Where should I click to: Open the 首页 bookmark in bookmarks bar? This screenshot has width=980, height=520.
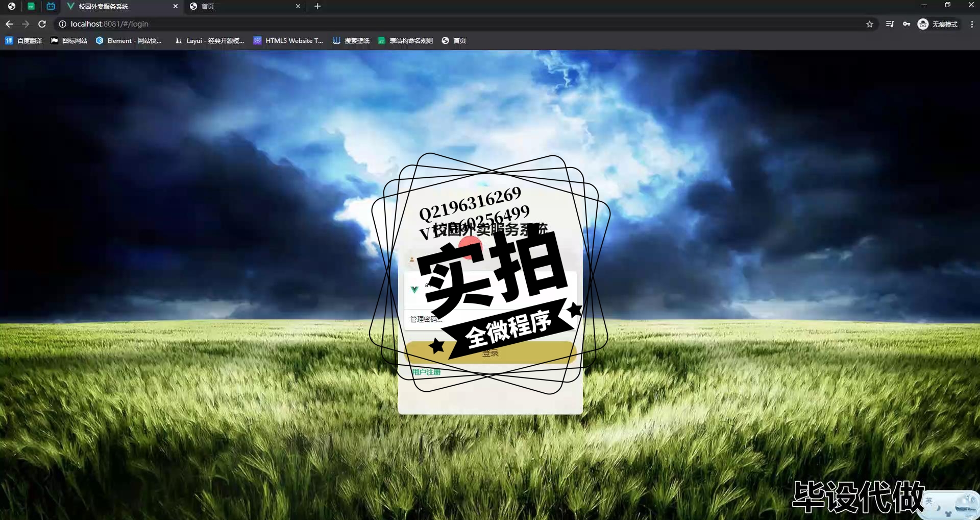click(454, 40)
